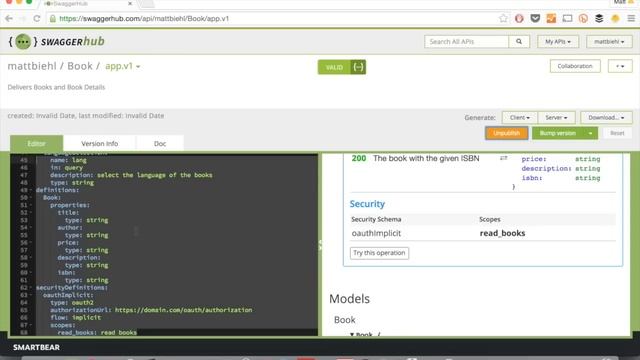Image resolution: width=640 pixels, height=360 pixels.
Task: Click the read_books scope in Security table
Action: (502, 233)
